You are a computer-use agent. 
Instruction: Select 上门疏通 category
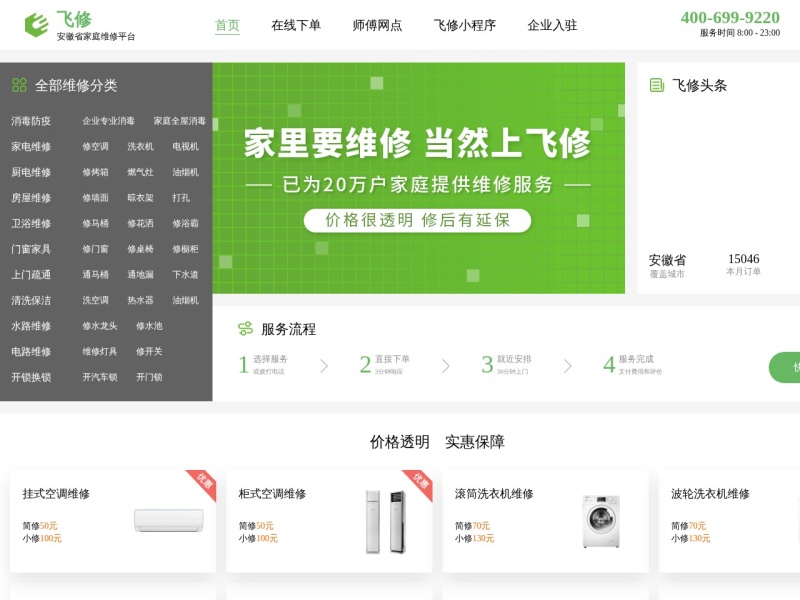click(x=31, y=274)
